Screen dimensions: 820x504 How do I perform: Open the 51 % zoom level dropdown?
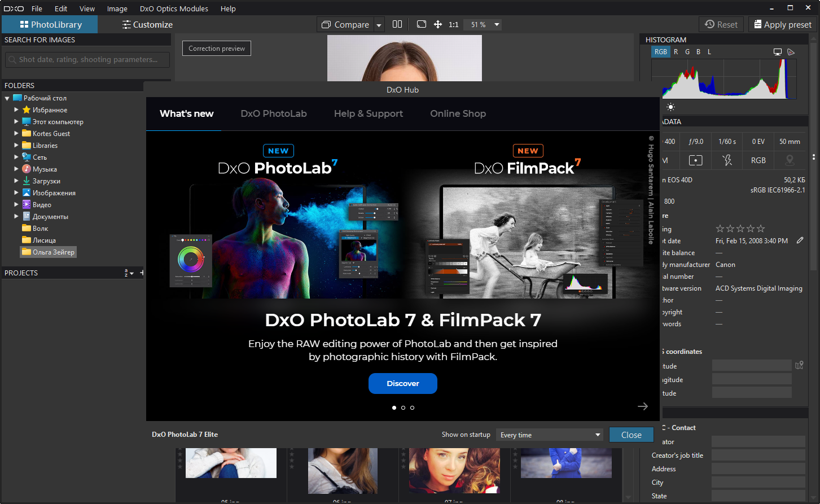483,24
